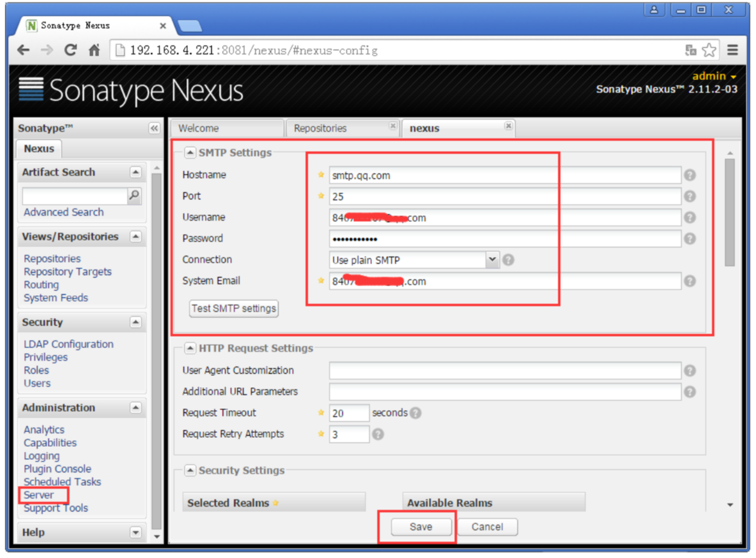Open the Users link
756x558 pixels.
click(37, 383)
